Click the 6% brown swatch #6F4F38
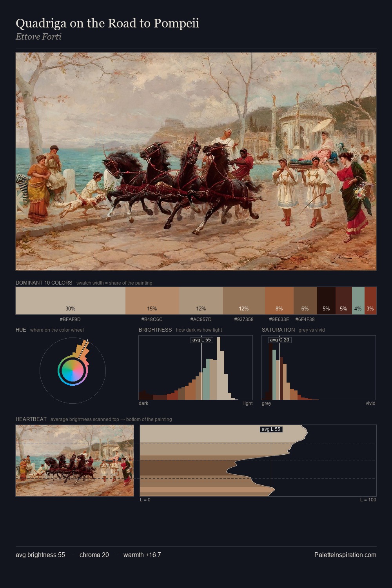The image size is (392, 588). pyautogui.click(x=305, y=301)
